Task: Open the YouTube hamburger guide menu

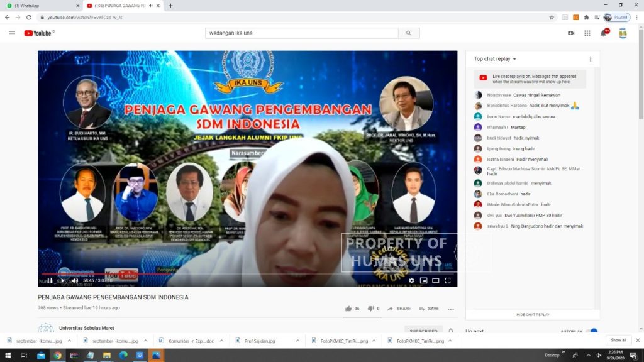Action: click(12, 33)
